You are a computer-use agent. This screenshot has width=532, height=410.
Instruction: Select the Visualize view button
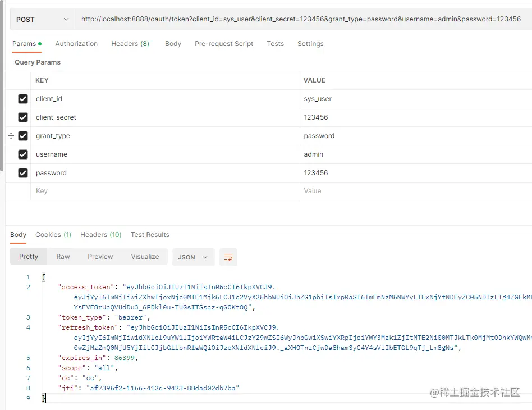[x=145, y=257]
